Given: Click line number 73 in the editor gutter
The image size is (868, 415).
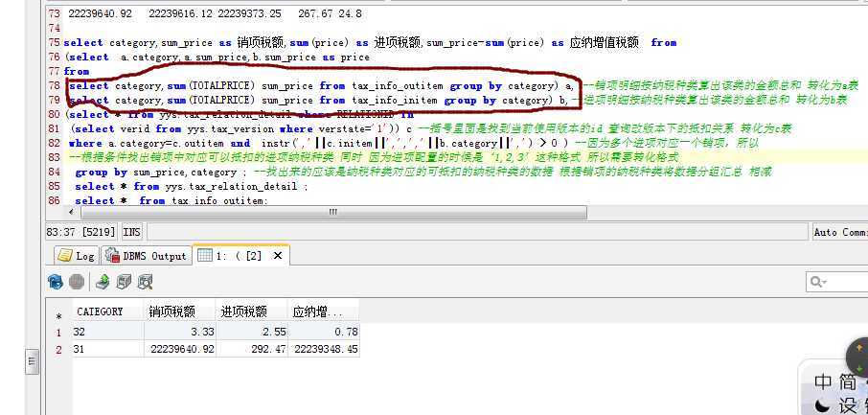Looking at the screenshot, I should (x=54, y=13).
